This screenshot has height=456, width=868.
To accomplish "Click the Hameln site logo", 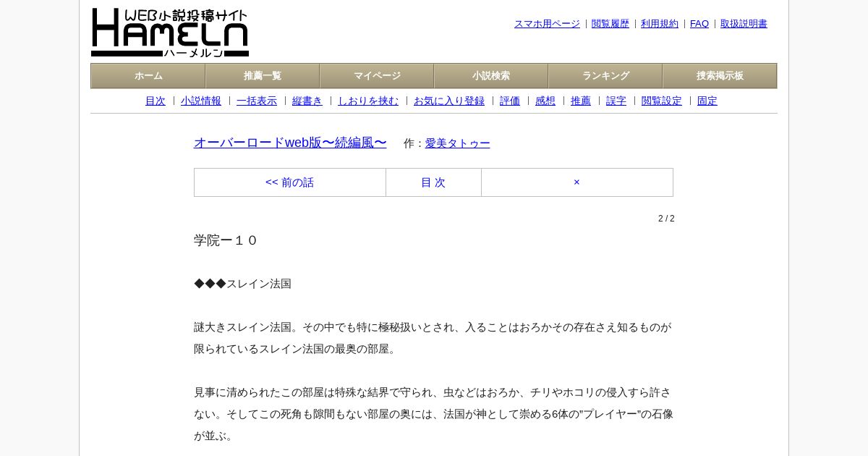I will pyautogui.click(x=170, y=33).
